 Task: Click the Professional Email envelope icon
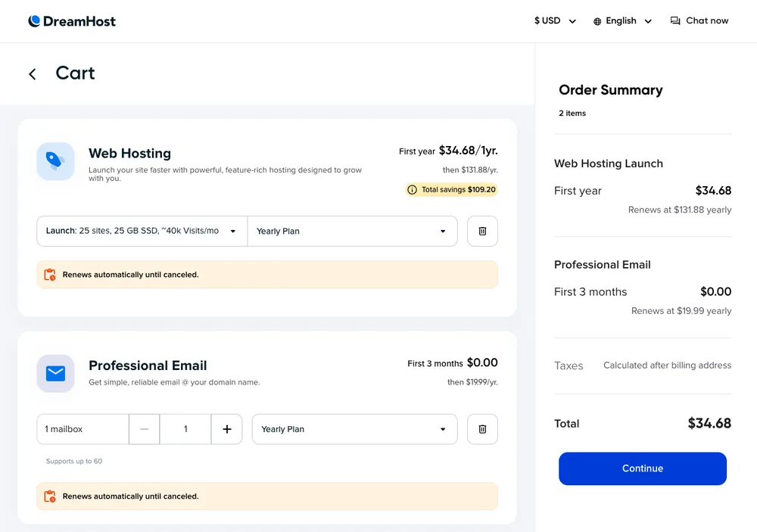55,373
